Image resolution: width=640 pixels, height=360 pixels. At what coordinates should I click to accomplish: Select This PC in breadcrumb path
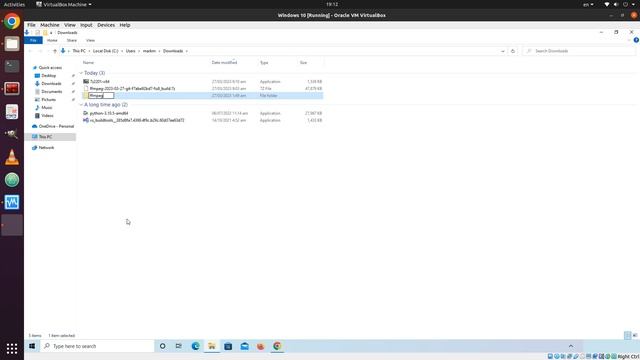[79, 51]
